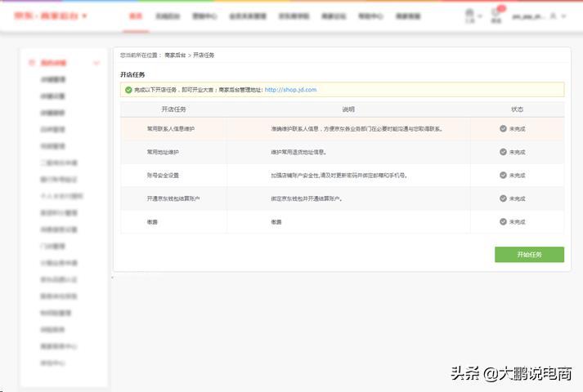Select the 常用地址维护 task
This screenshot has width=583, height=392.
pos(163,152)
